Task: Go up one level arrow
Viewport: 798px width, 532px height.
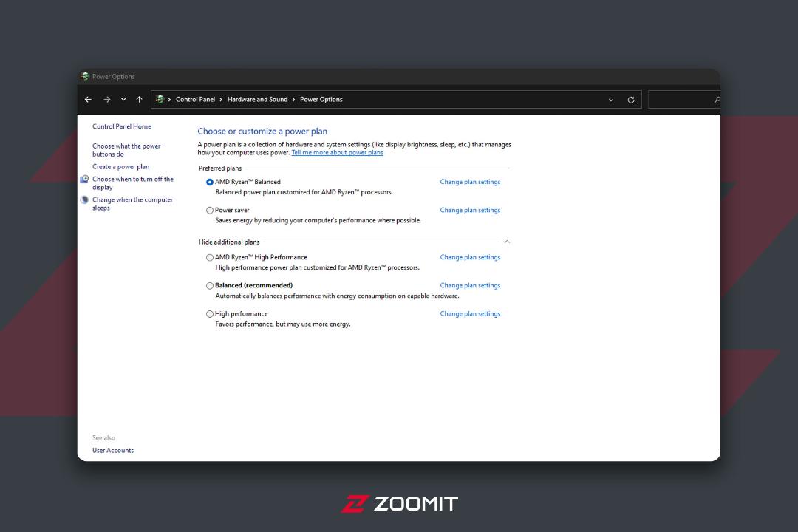Action: click(140, 100)
